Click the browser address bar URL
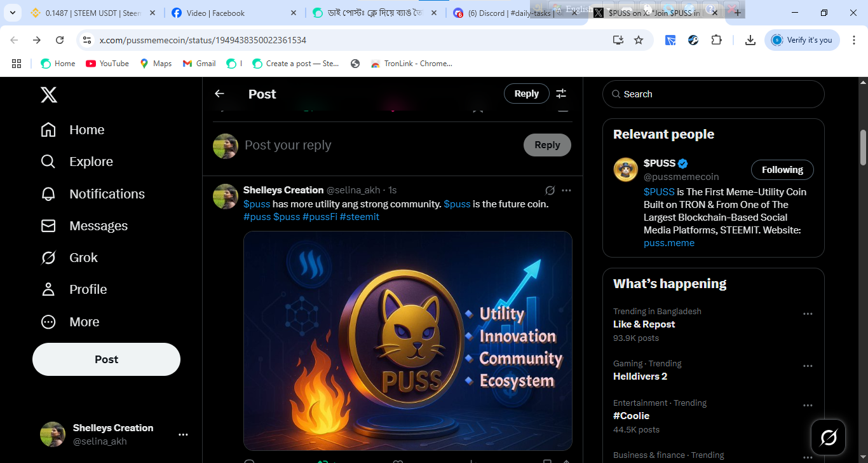The height and width of the screenshot is (463, 868). 203,40
